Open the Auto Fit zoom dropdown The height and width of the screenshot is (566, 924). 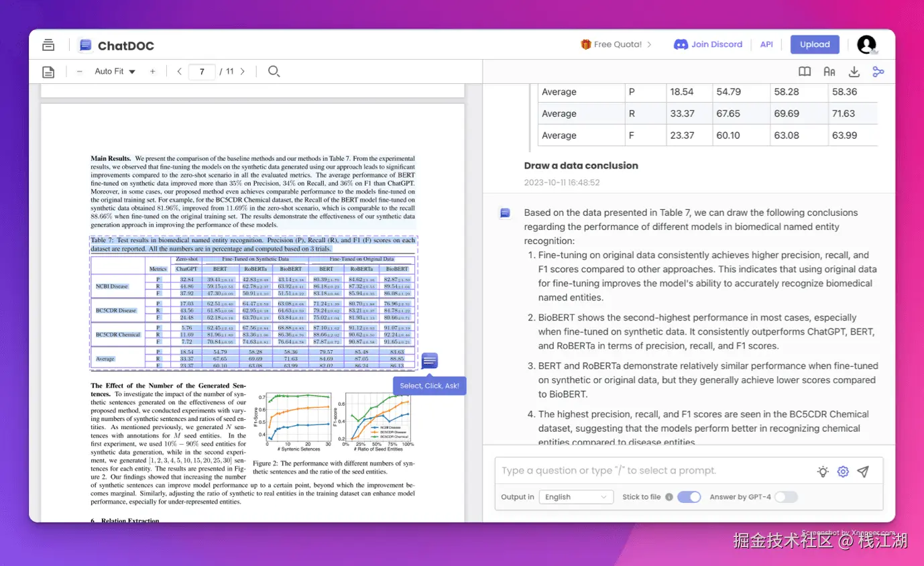coord(115,71)
